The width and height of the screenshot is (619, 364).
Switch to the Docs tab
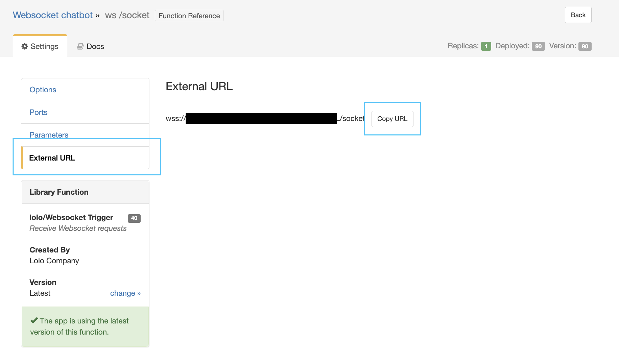[90, 46]
